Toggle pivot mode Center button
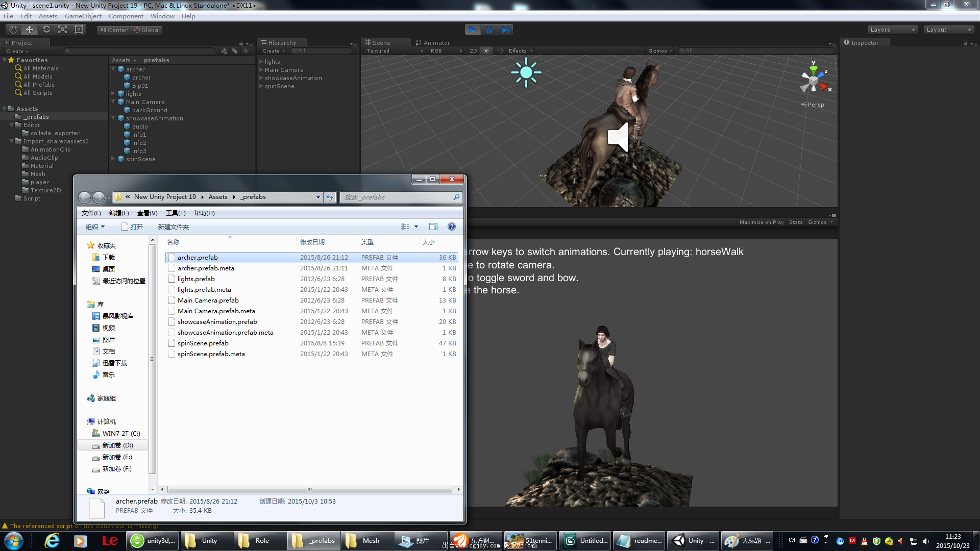 (114, 30)
